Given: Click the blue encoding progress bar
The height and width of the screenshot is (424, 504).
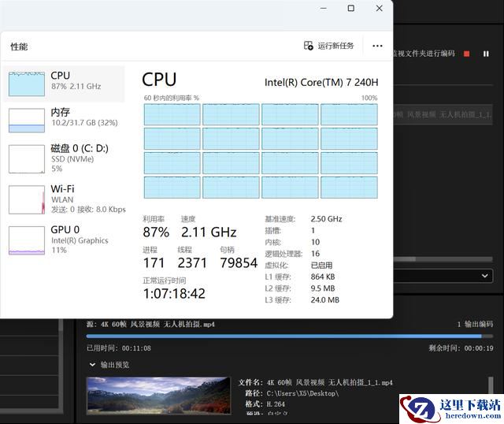Looking at the screenshot, I should tap(283, 336).
